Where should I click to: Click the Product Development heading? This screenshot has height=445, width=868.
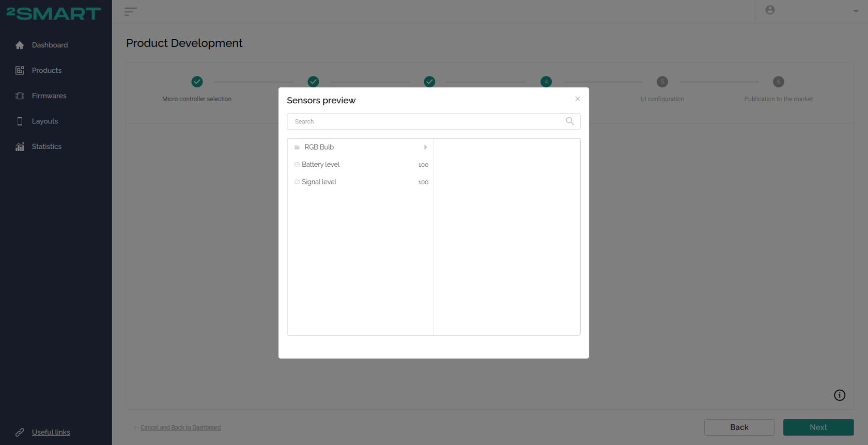coord(184,43)
